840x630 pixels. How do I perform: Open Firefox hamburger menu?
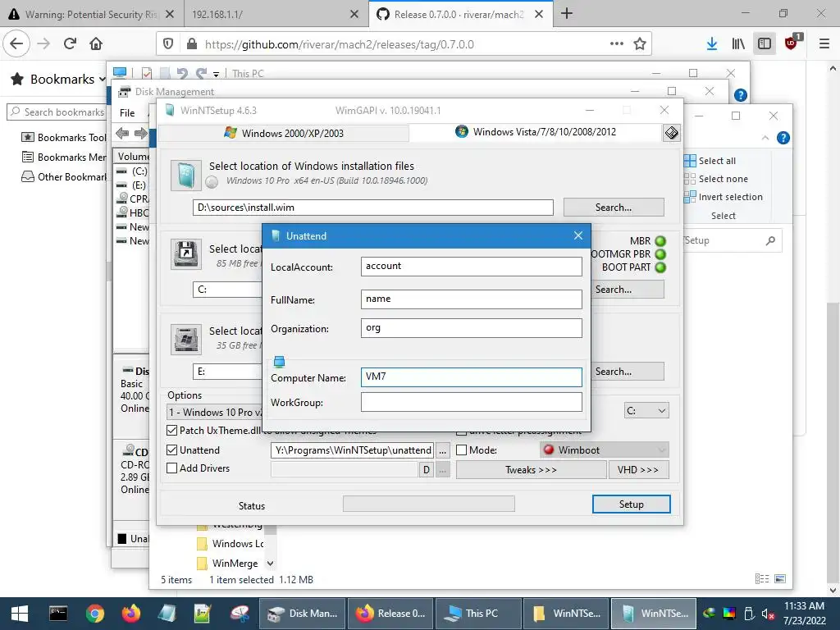pyautogui.click(x=824, y=44)
